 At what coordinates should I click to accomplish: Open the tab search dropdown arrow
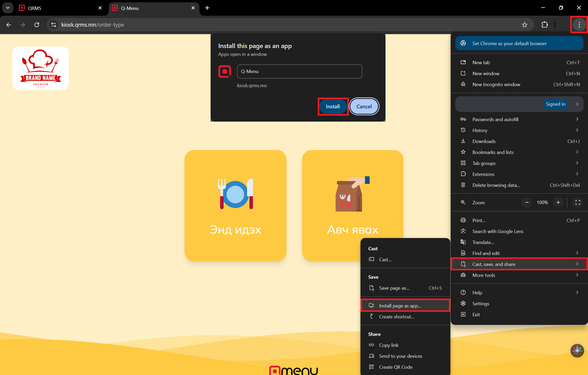tap(8, 8)
